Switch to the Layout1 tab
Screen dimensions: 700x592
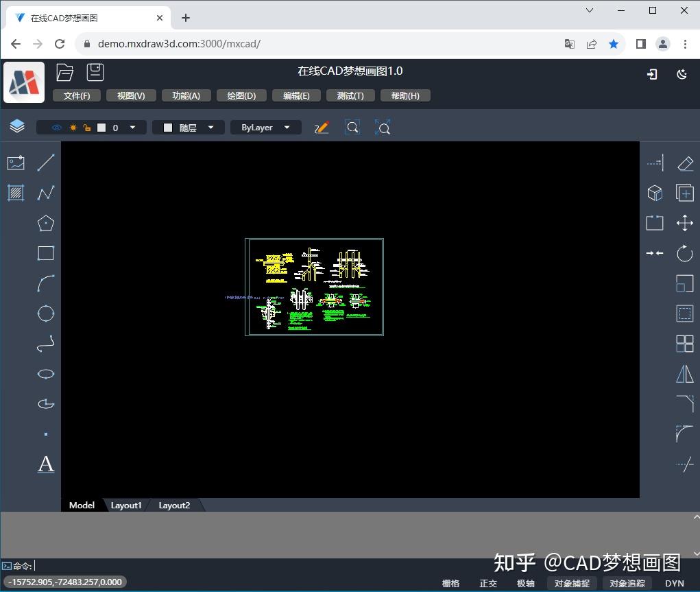click(x=126, y=505)
